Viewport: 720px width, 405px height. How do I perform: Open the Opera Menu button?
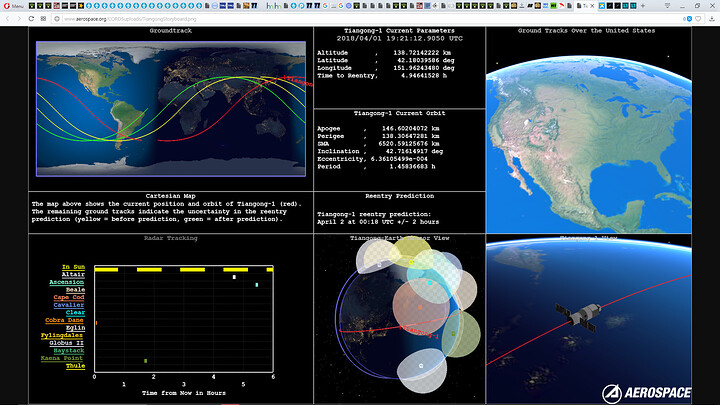click(13, 6)
